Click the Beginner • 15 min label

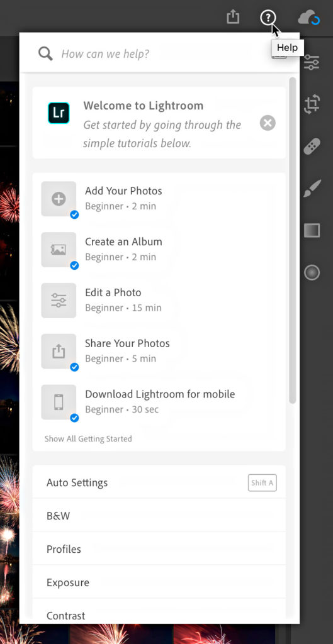click(x=123, y=308)
